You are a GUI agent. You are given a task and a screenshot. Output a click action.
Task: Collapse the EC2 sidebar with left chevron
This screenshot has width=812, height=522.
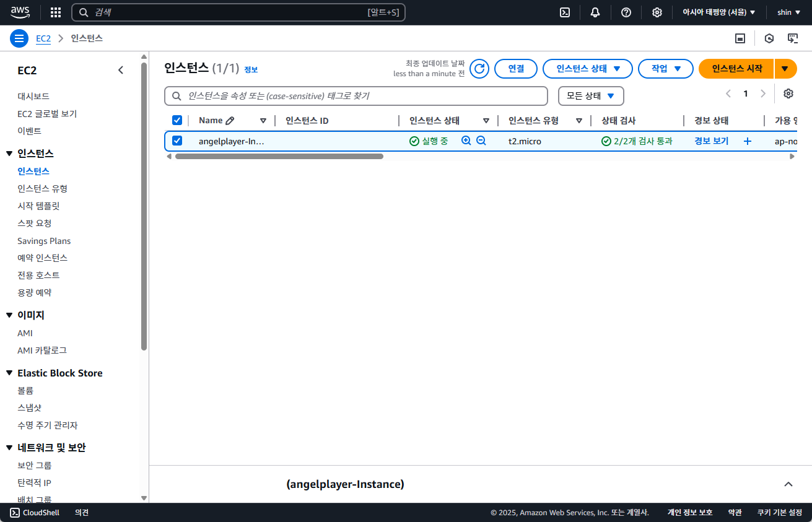click(x=121, y=71)
